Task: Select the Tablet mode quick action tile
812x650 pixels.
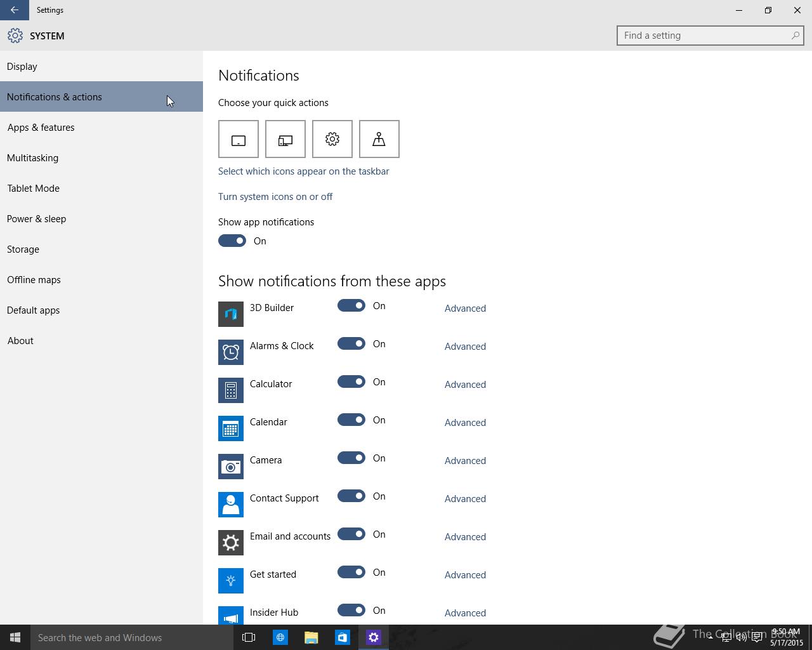Action: pos(239,139)
